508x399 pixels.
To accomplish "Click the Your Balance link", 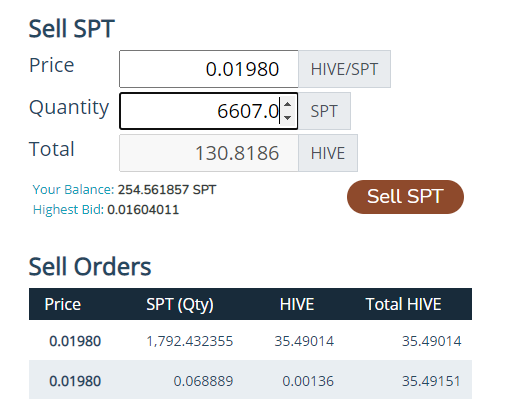I will click(x=73, y=190).
